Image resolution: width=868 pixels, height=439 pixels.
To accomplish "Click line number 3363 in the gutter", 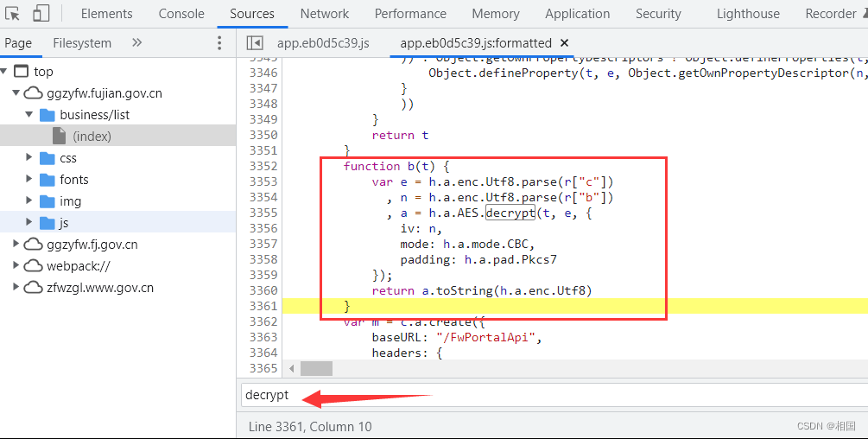I will (x=263, y=337).
